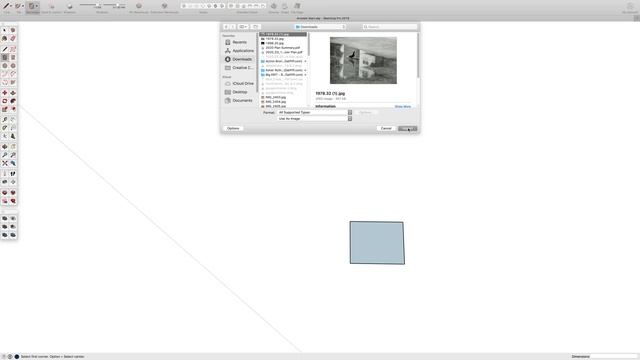Select the Zoom magnifier tool
The width and height of the screenshot is (640, 360).
click(4, 155)
